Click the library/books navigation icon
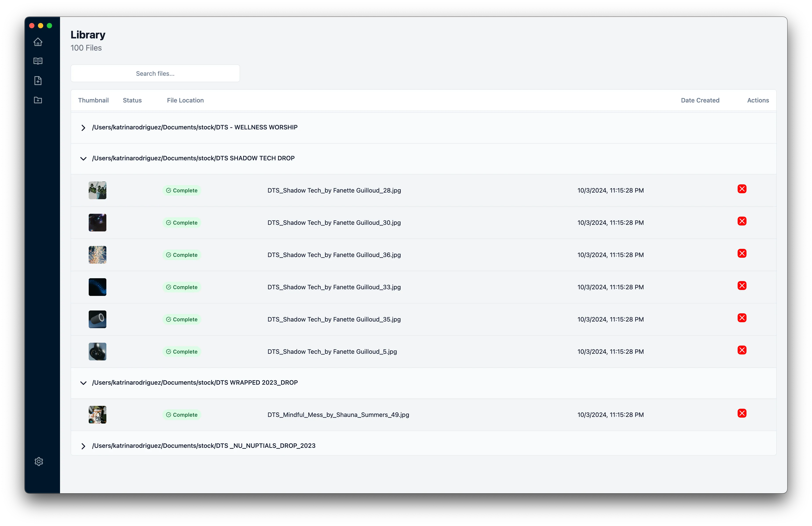Image resolution: width=812 pixels, height=526 pixels. [38, 61]
